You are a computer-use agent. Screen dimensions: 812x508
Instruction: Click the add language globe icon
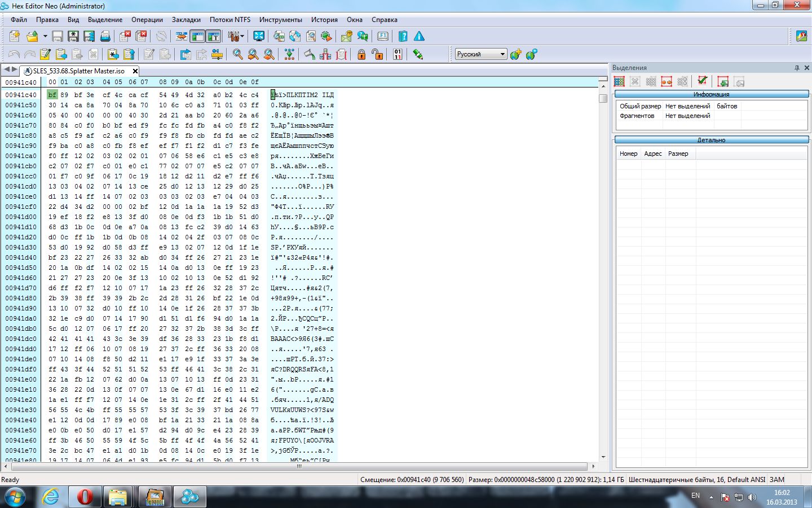(x=515, y=54)
